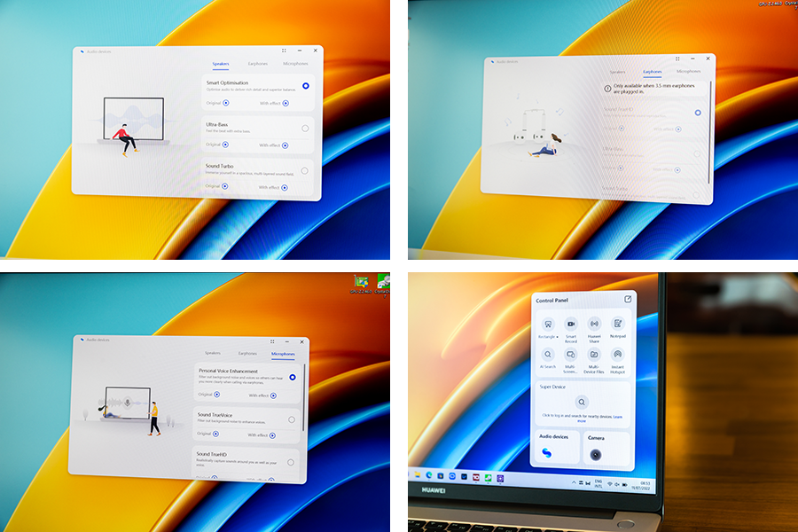
Task: Select the Sound TrueVoice radio button
Action: (292, 419)
